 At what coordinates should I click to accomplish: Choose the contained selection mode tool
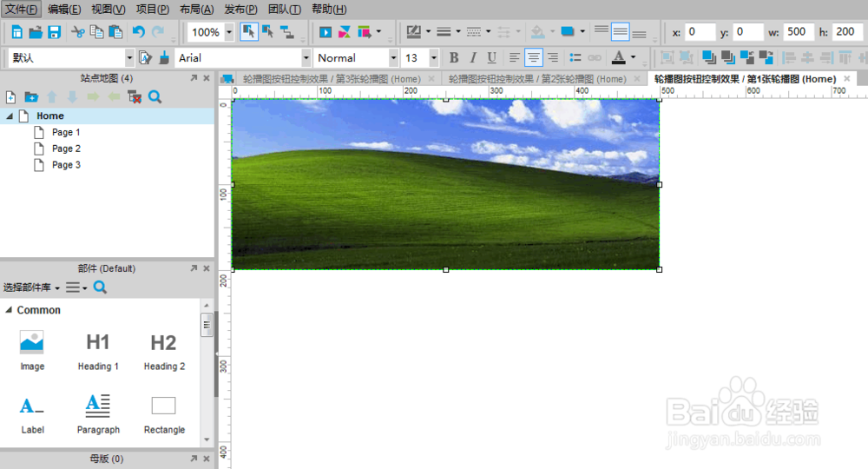coord(268,31)
